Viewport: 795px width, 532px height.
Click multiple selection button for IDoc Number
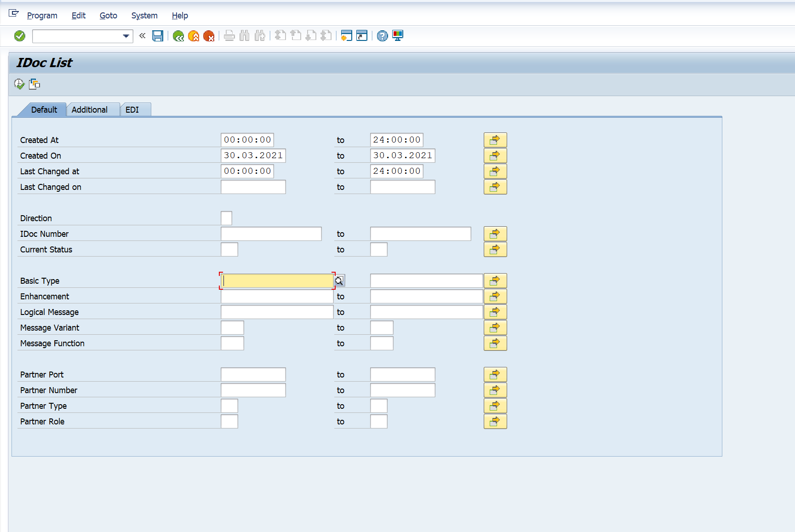pos(495,234)
